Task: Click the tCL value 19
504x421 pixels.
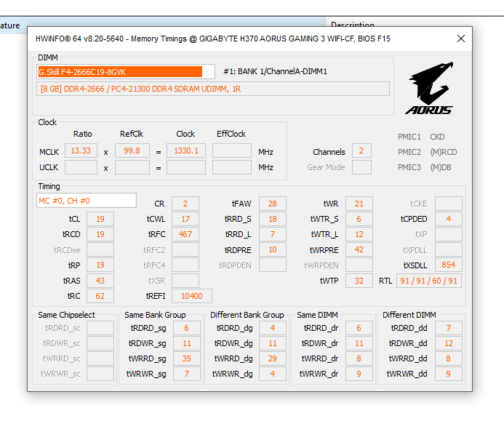Action: point(100,219)
